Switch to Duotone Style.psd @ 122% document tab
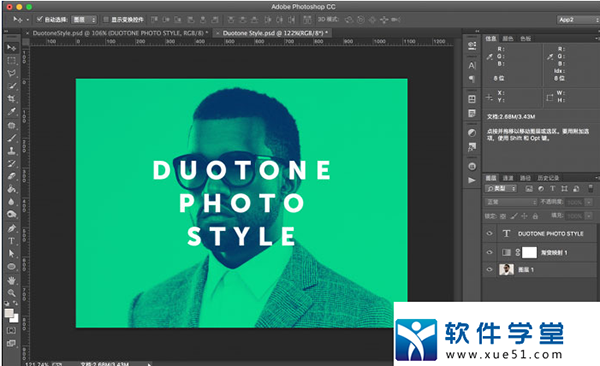This screenshot has width=600, height=366. [272, 33]
